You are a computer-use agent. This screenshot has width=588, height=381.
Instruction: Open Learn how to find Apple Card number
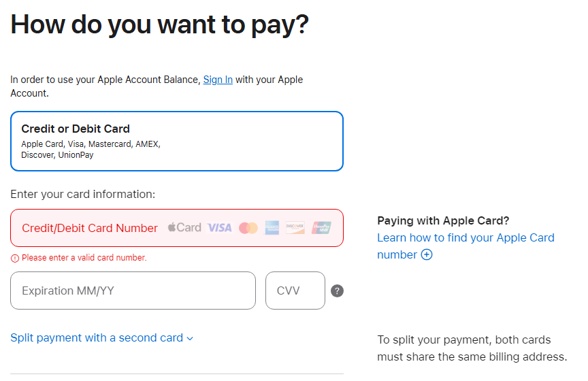[x=465, y=246]
